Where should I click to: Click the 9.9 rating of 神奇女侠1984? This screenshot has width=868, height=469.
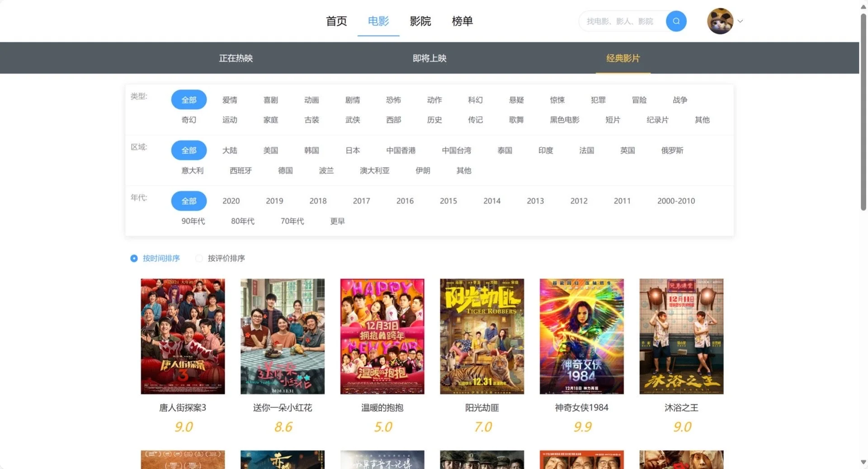point(582,427)
